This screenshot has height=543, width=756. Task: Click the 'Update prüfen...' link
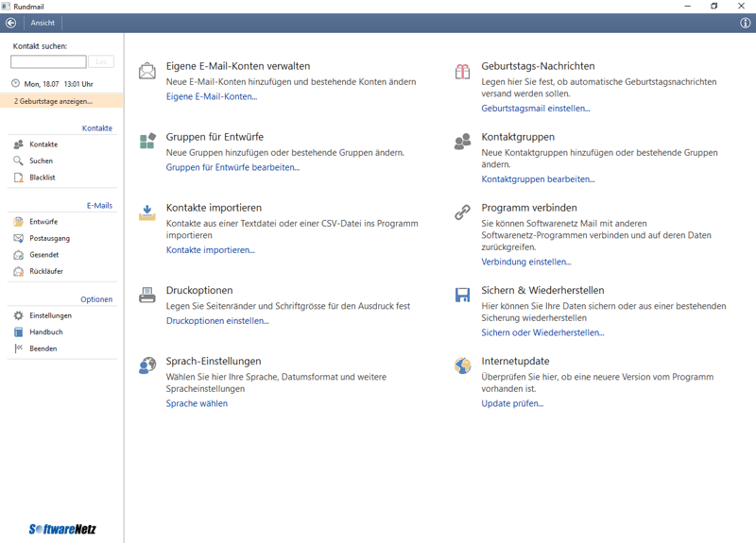click(x=512, y=403)
